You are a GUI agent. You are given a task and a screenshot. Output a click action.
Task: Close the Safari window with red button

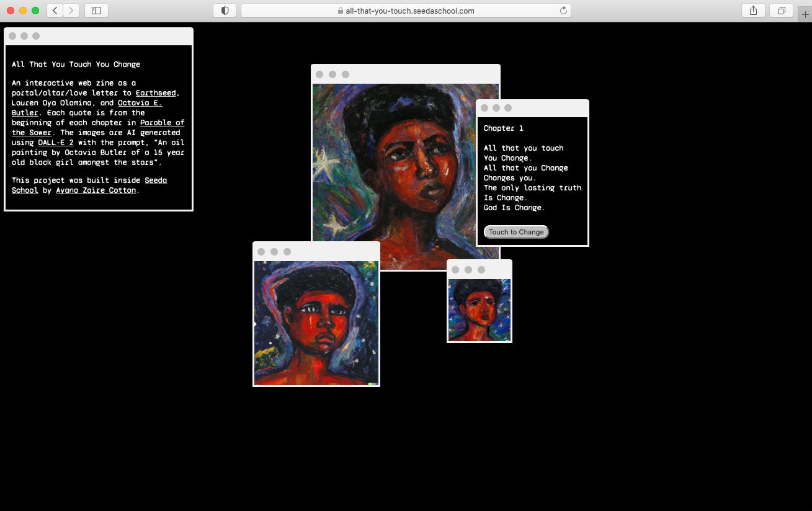(11, 11)
